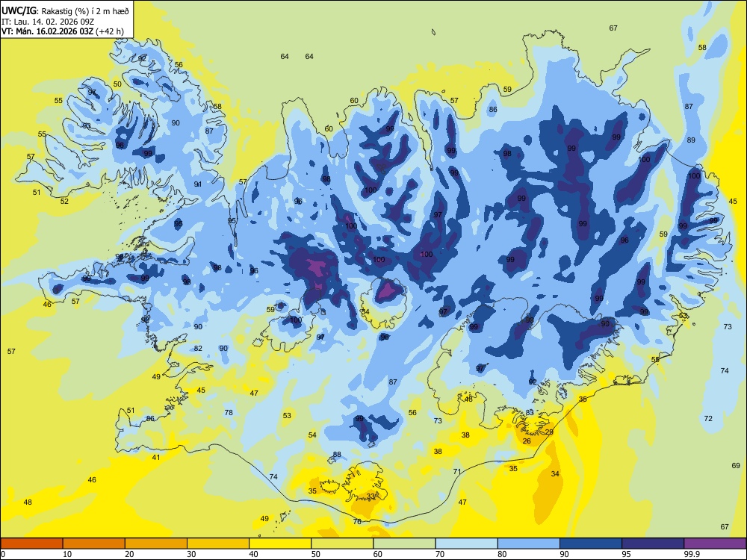Image resolution: width=747 pixels, height=560 pixels.
Task: Click the '0' legend tick label
Action: (x=3, y=554)
